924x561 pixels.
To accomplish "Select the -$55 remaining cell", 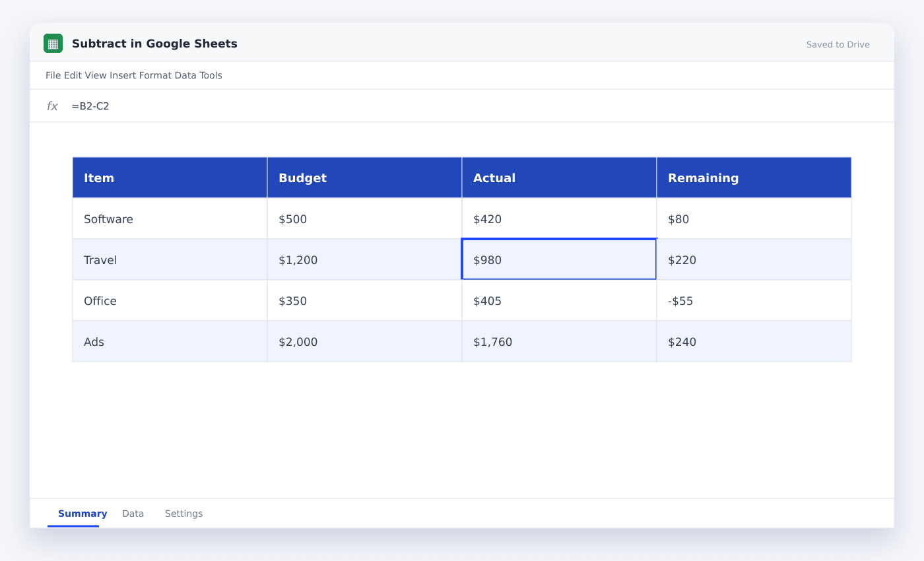I will (754, 300).
